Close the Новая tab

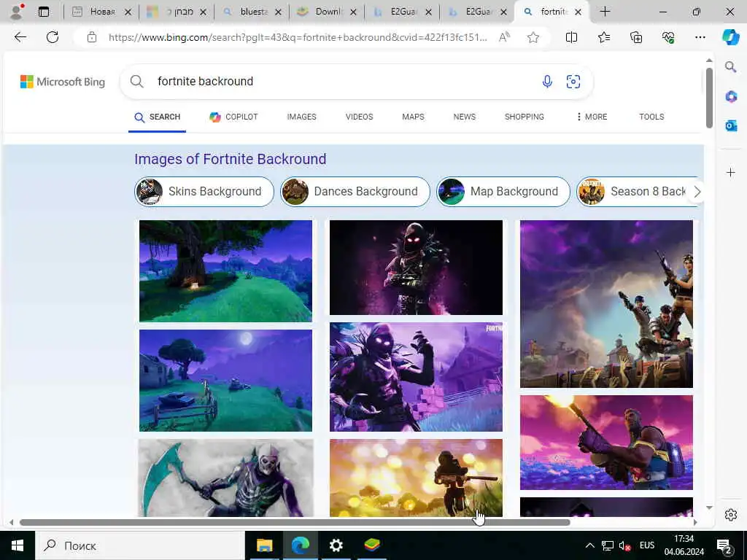[128, 12]
